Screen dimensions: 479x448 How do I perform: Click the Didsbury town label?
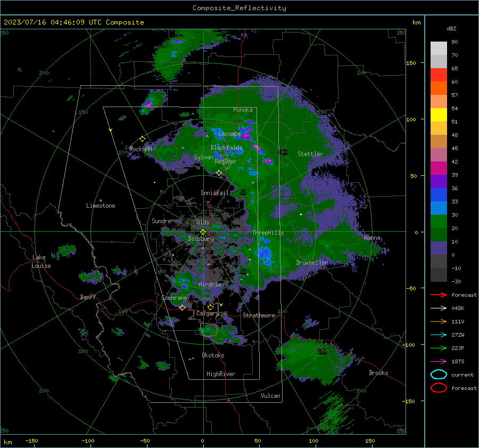pyautogui.click(x=201, y=239)
